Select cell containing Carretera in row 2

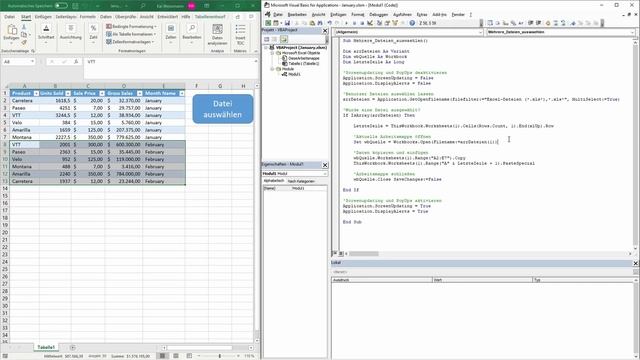click(x=24, y=100)
